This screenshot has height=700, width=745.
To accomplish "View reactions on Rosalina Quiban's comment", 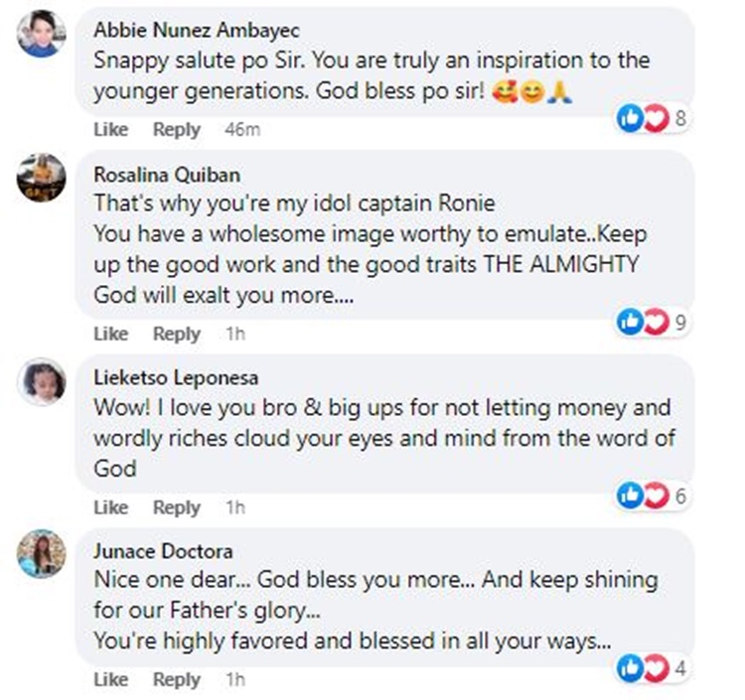I will tap(653, 321).
